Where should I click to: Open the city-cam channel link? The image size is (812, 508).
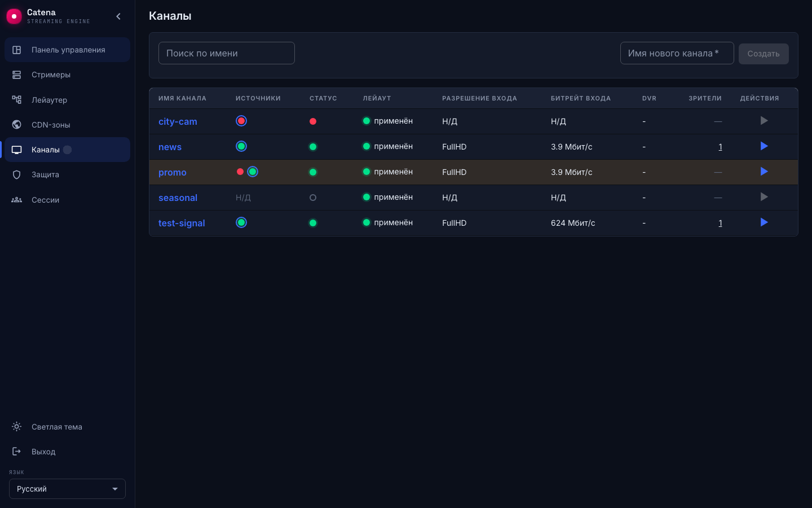[178, 121]
